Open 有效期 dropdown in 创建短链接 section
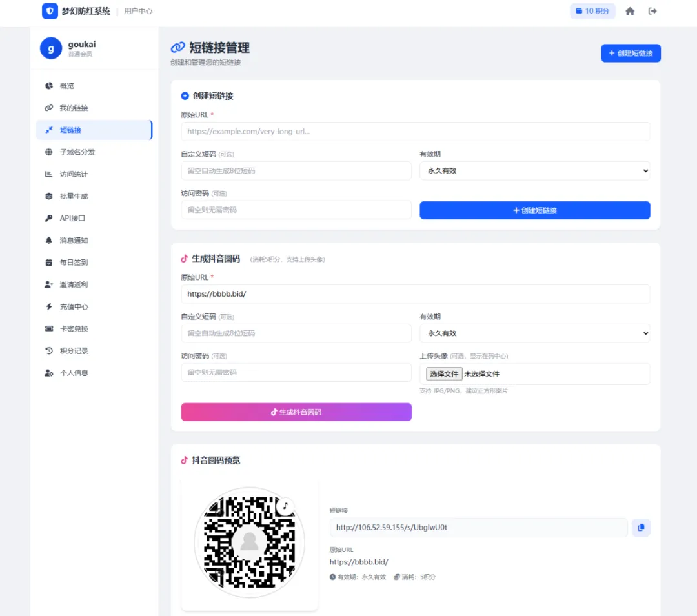This screenshot has height=616, width=697. click(535, 170)
